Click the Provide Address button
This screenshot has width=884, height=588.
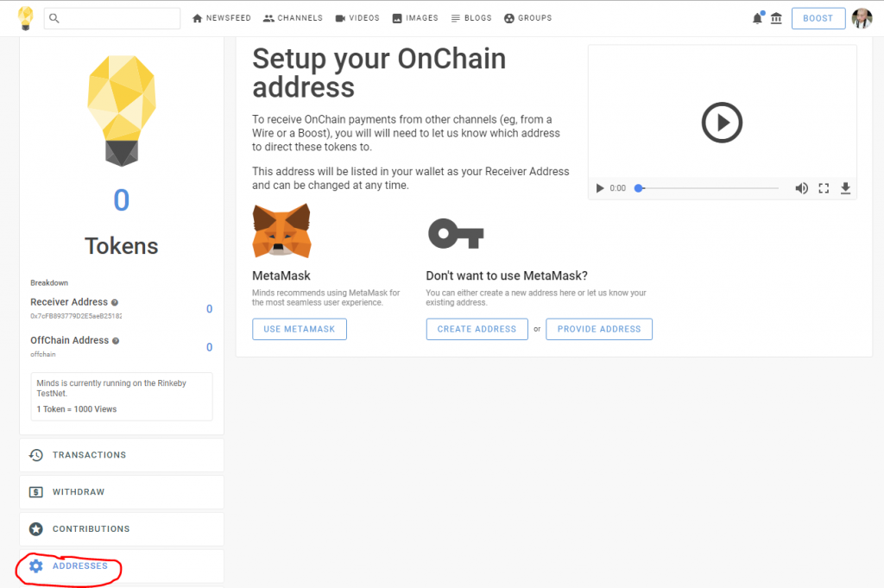pos(599,329)
